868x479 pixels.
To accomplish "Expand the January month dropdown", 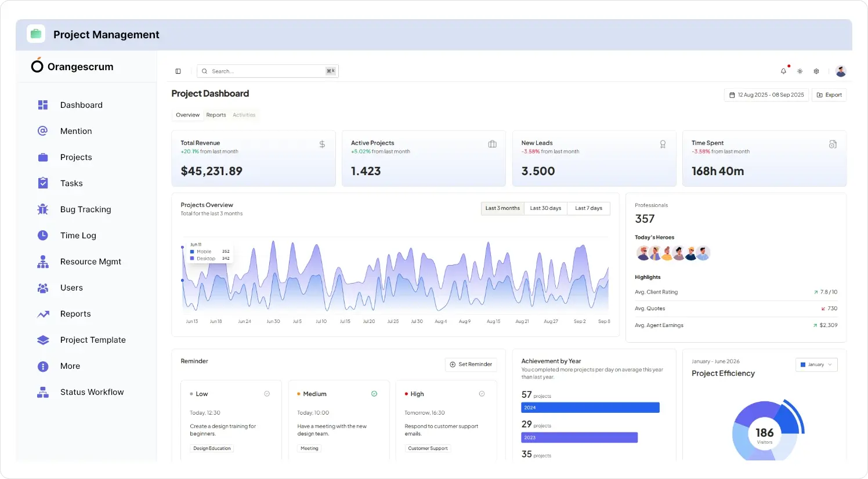I will (816, 365).
